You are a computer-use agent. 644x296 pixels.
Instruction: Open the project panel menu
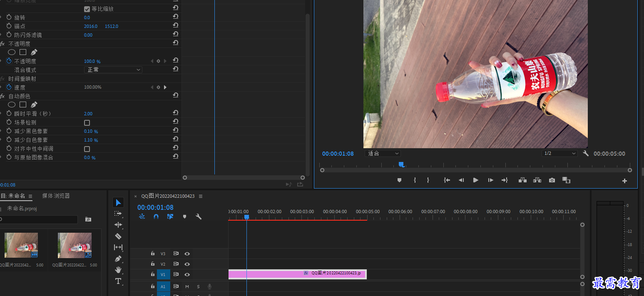pyautogui.click(x=30, y=196)
